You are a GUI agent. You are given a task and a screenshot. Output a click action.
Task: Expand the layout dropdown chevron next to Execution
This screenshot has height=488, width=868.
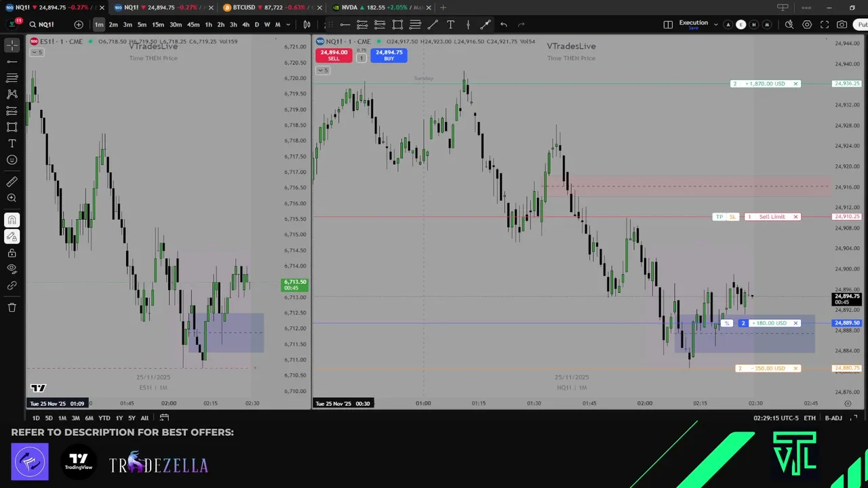pos(715,24)
